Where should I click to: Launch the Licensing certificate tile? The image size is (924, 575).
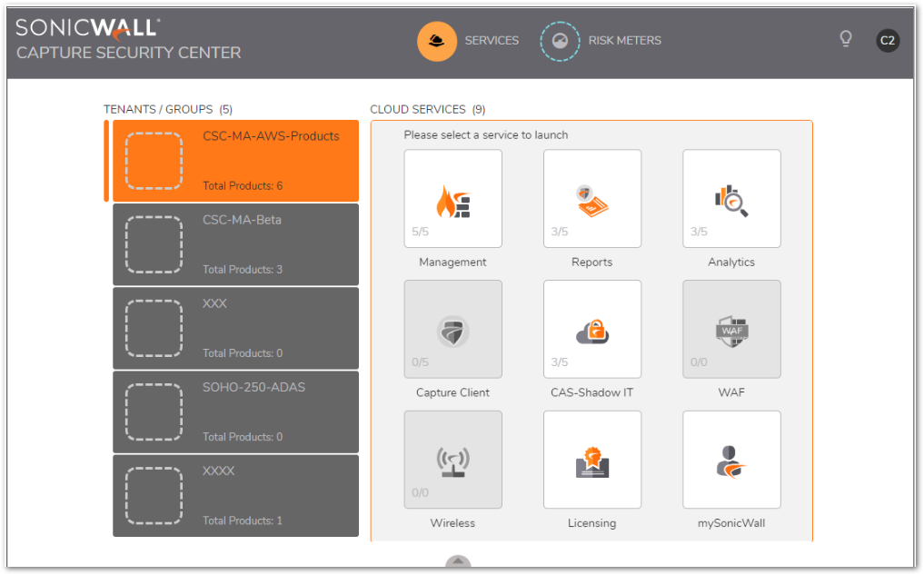(x=591, y=460)
